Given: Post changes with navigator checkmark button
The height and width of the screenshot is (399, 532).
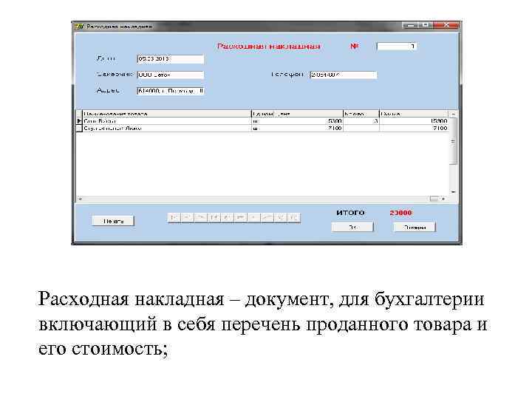Looking at the screenshot, I should pyautogui.click(x=267, y=217).
